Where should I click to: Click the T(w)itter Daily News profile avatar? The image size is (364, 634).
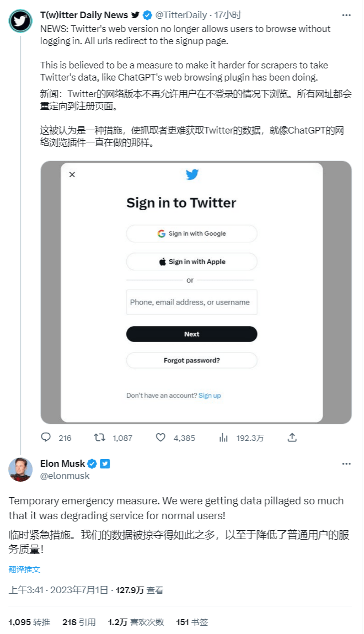click(x=20, y=21)
